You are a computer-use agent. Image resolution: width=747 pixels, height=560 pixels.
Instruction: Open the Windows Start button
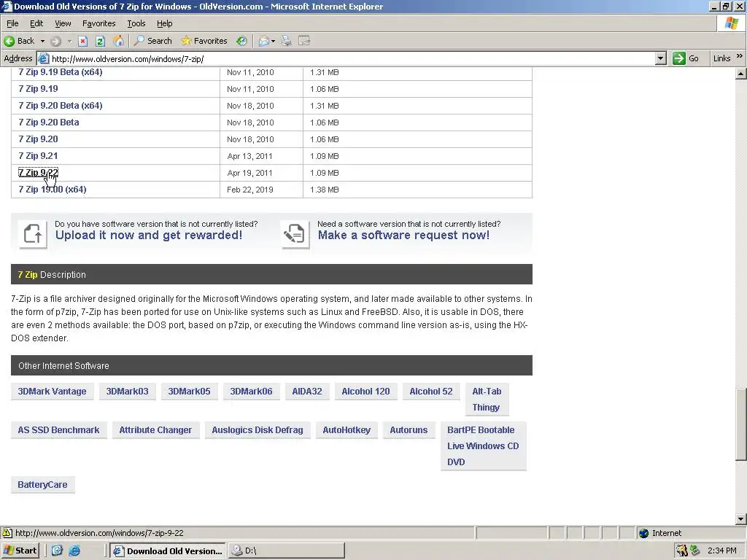[20, 551]
